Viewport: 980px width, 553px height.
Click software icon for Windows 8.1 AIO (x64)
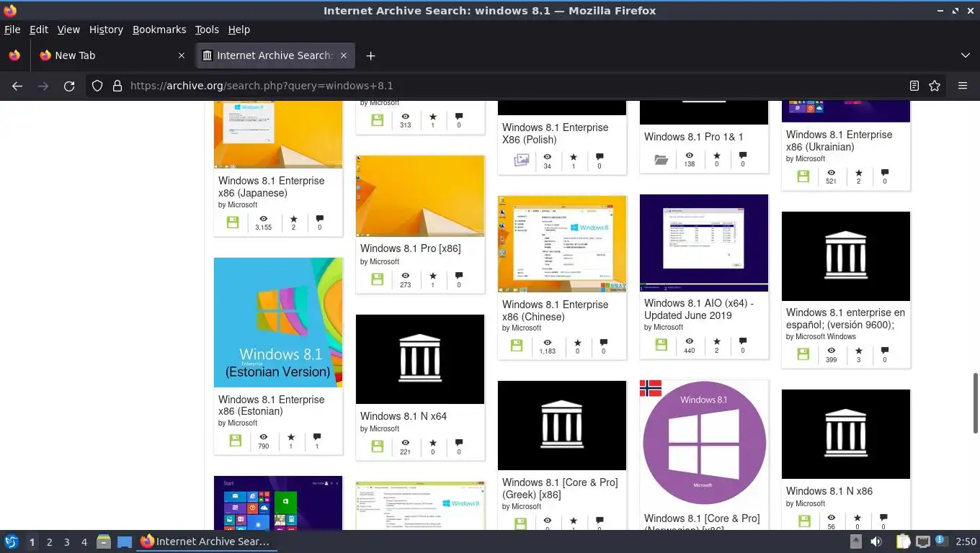pos(661,345)
